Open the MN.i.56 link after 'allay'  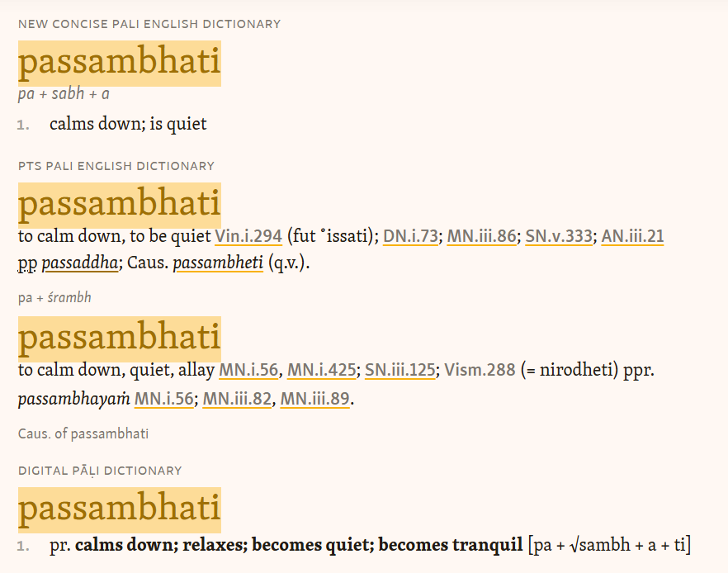click(248, 370)
